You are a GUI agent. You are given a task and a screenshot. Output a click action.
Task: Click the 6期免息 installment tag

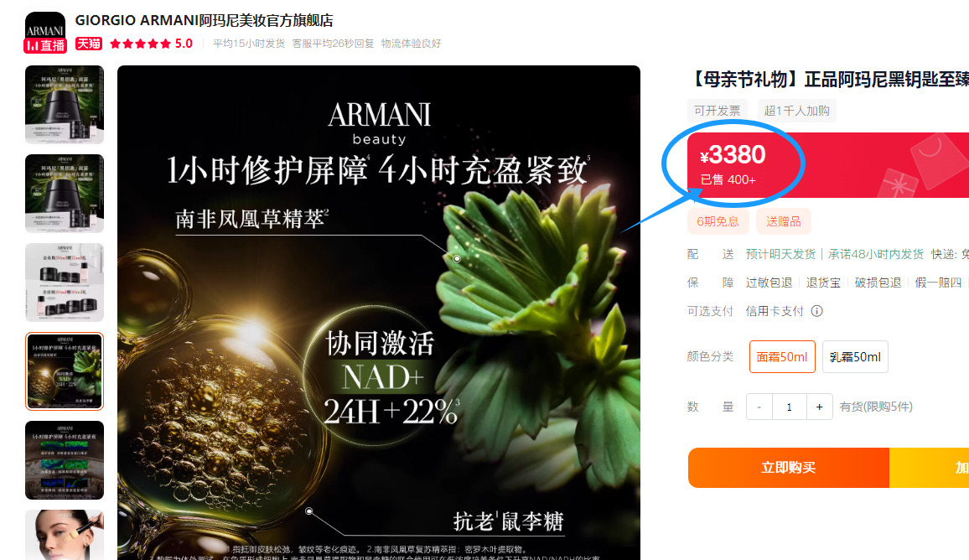tap(718, 221)
